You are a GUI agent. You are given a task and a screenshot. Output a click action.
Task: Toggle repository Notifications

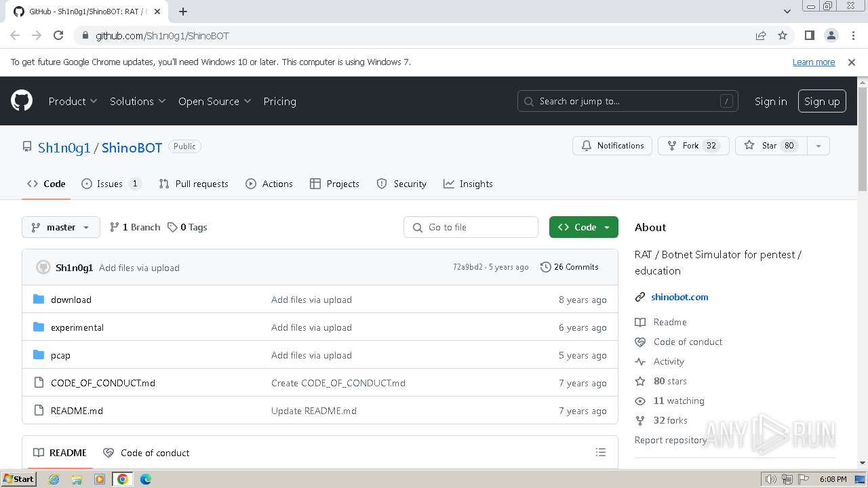tap(612, 146)
